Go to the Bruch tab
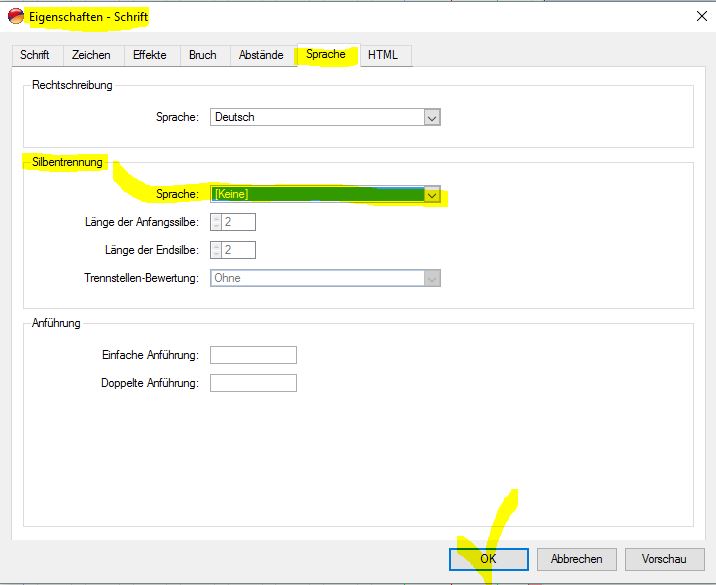 pyautogui.click(x=203, y=55)
